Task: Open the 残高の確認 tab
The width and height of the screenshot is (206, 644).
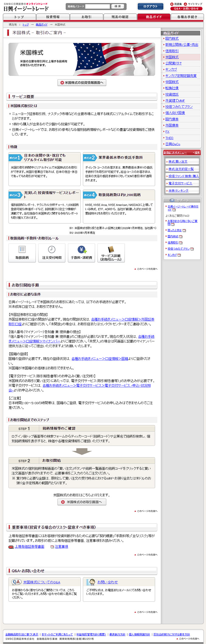Action: pos(120,17)
